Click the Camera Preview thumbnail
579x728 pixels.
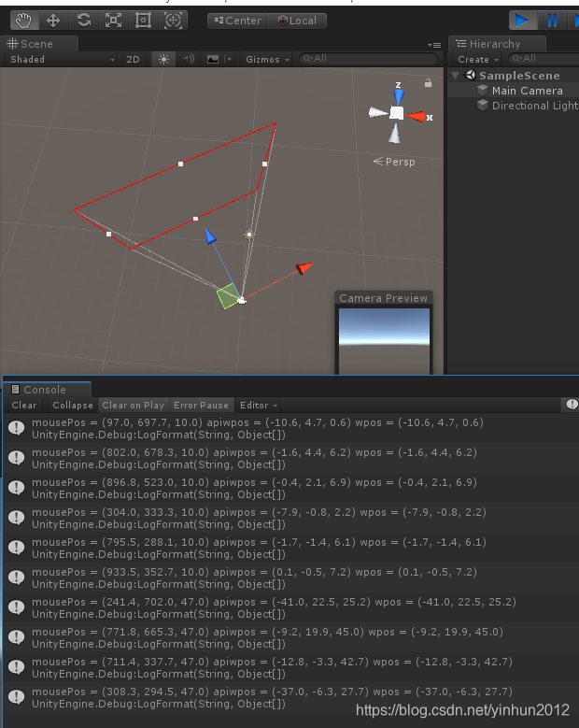[x=384, y=340]
